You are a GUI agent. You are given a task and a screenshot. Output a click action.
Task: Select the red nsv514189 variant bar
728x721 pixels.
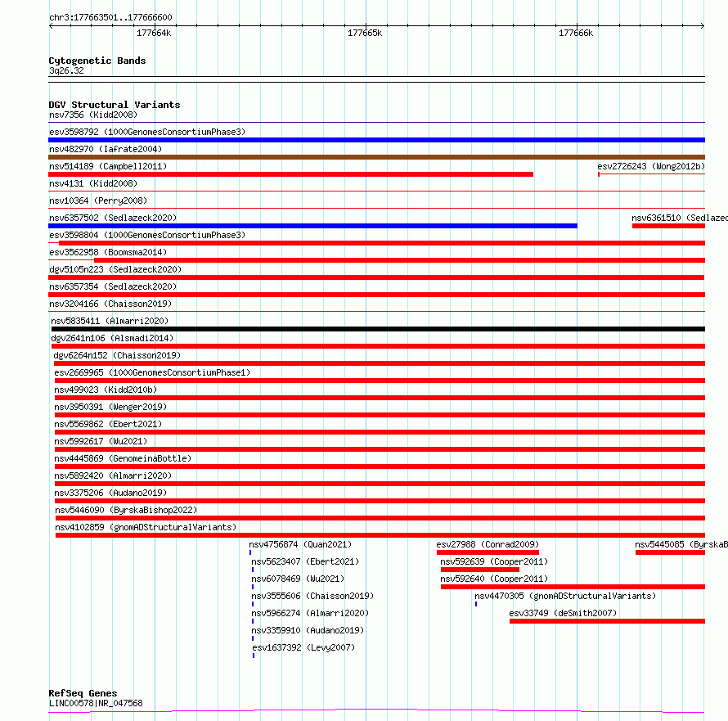pos(290,174)
